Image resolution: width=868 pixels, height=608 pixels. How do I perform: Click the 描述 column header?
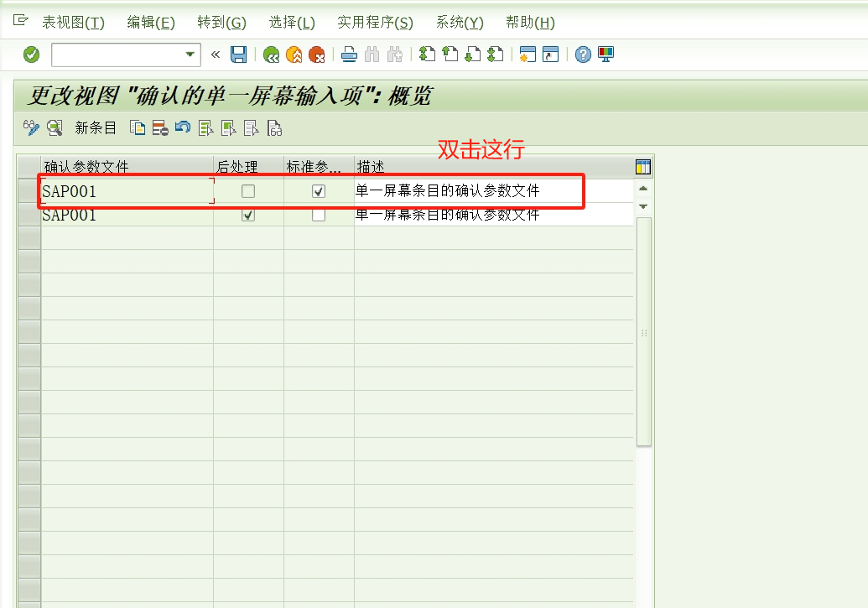[x=494, y=167]
